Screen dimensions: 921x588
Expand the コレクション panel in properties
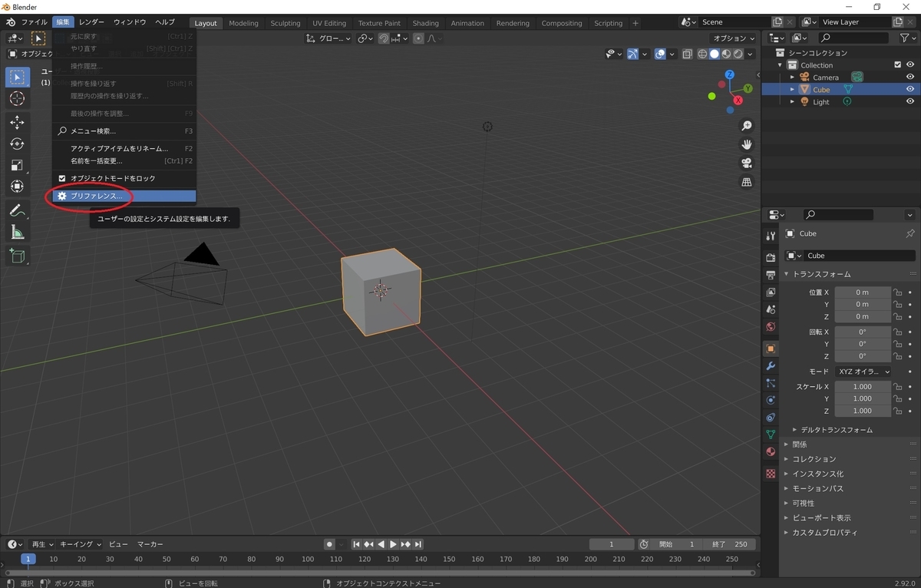[x=814, y=459]
